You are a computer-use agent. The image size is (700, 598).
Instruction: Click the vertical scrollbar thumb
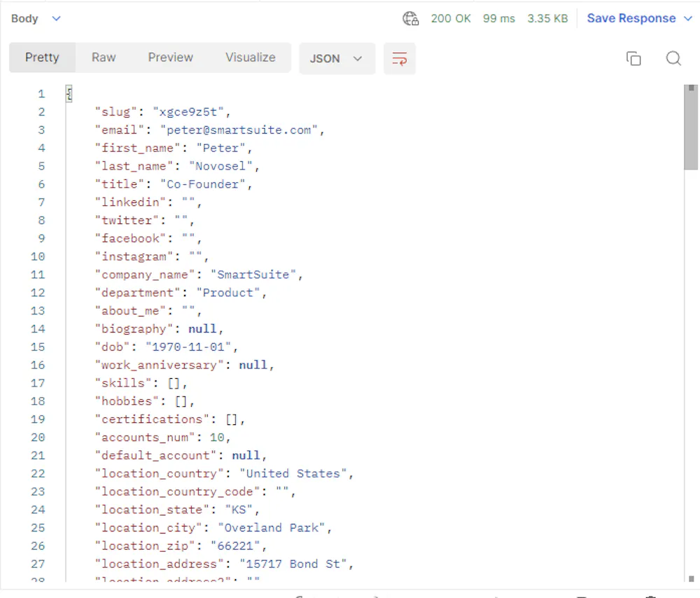coord(691,126)
